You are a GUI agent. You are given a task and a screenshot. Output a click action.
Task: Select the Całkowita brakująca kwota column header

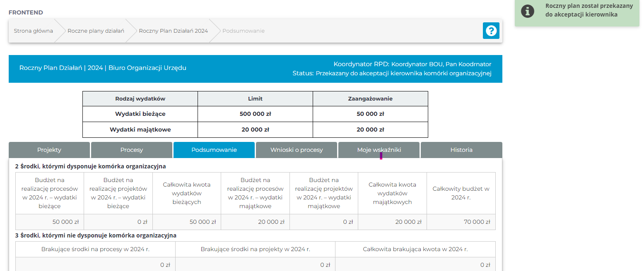(415, 249)
